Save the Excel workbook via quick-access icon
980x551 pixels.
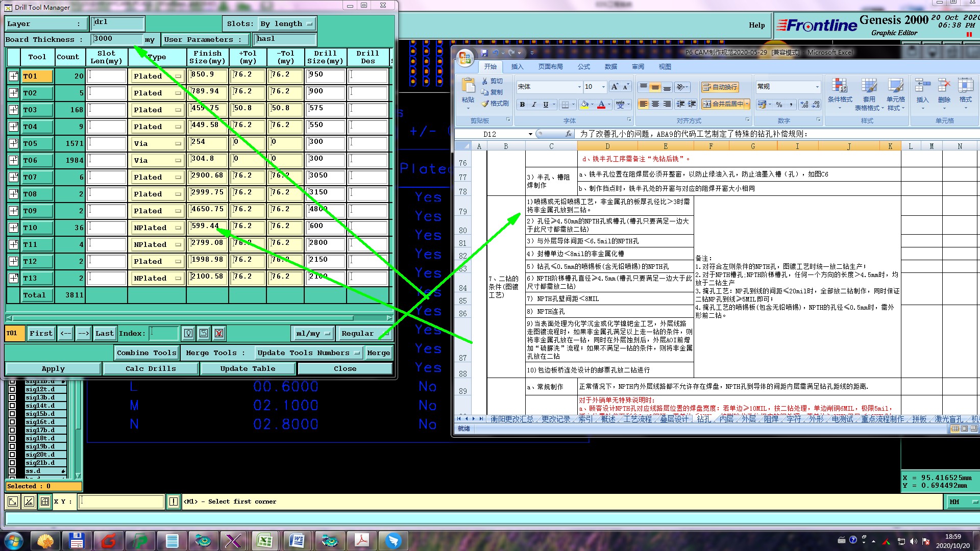[x=484, y=53]
